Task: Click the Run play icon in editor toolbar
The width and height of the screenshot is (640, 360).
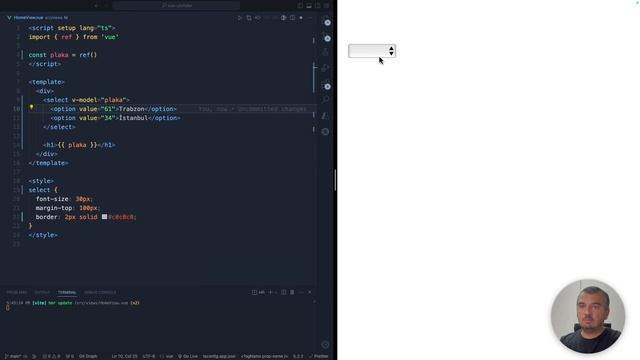Action: click(240, 18)
